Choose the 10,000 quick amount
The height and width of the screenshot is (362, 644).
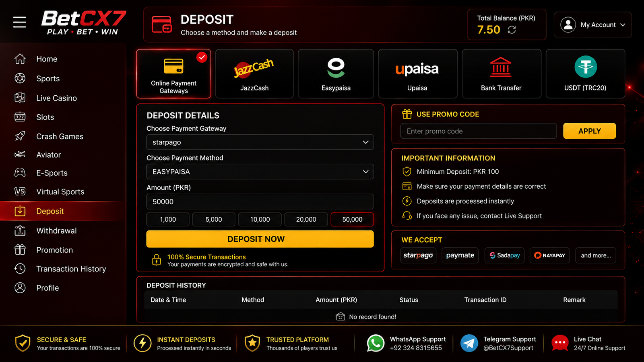[x=260, y=219]
